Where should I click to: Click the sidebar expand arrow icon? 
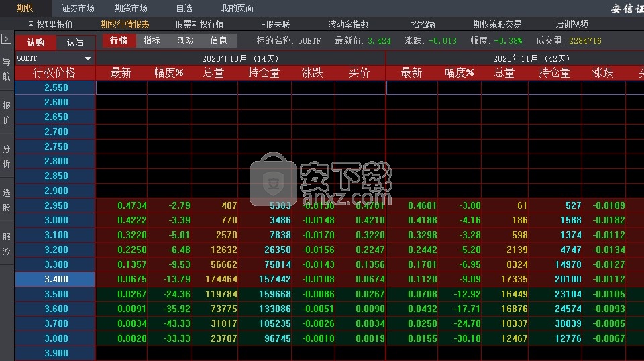6,39
